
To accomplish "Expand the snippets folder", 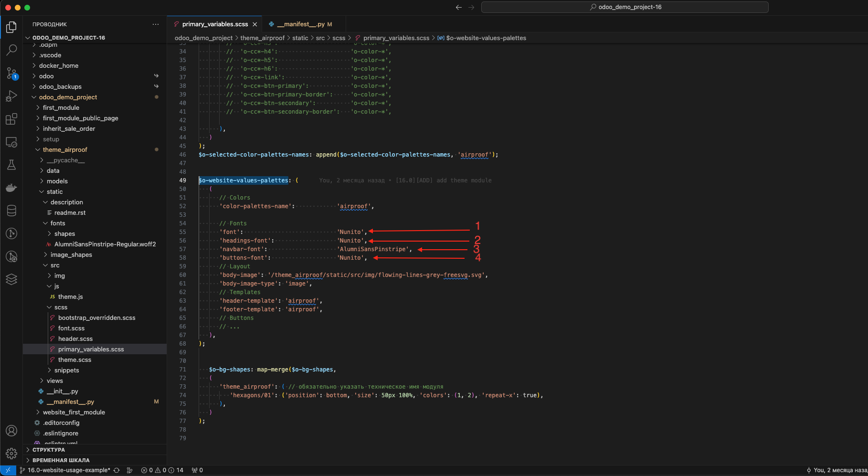I will (x=95, y=370).
